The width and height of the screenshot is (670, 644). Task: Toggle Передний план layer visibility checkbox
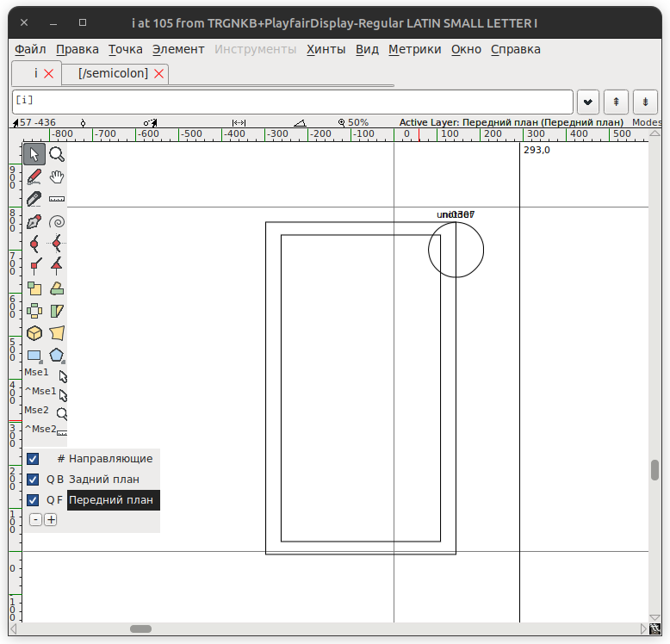click(33, 500)
